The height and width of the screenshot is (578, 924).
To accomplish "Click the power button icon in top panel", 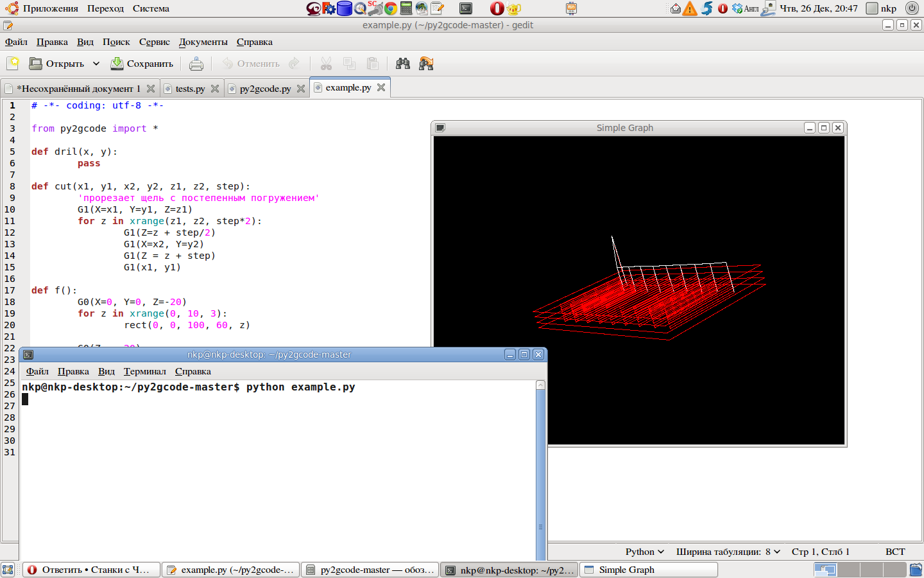I will 911,8.
